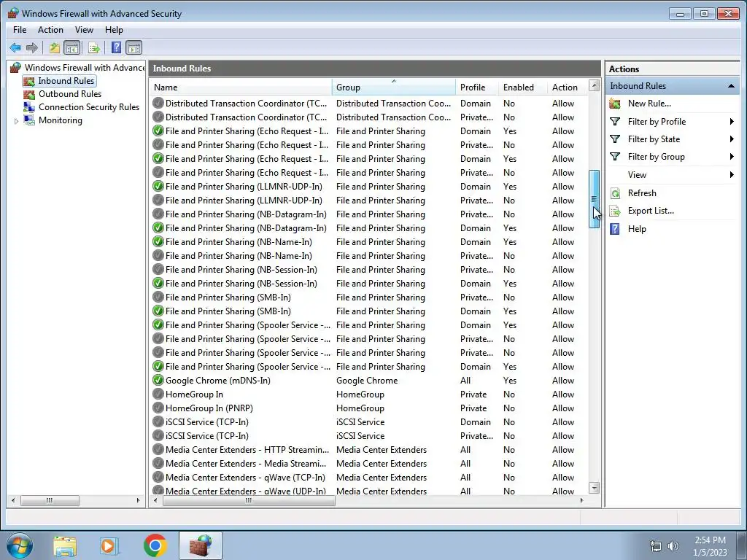The width and height of the screenshot is (747, 560).
Task: Open Google Chrome from the taskbar
Action: (155, 545)
